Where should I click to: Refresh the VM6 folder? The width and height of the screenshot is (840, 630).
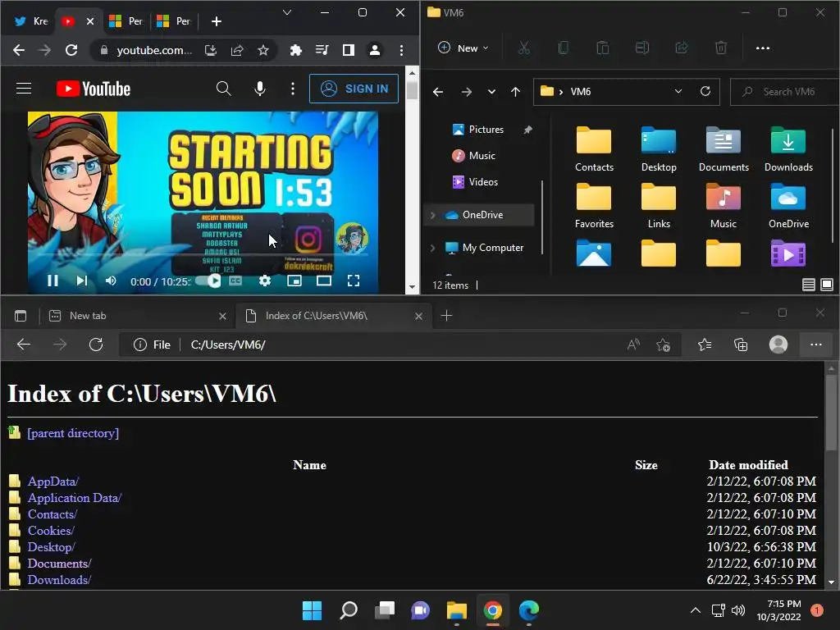[705, 92]
